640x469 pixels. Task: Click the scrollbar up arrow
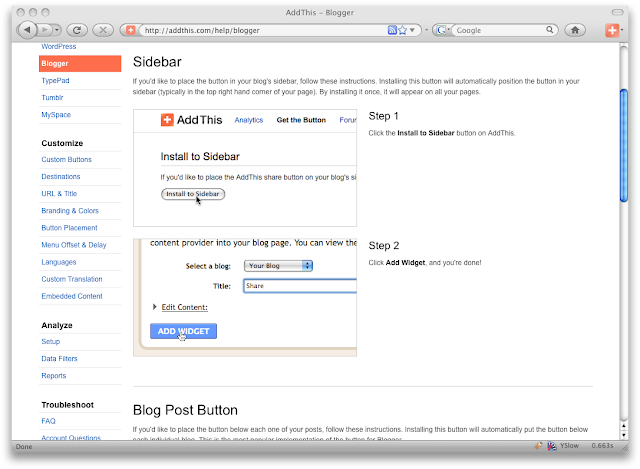(x=624, y=426)
